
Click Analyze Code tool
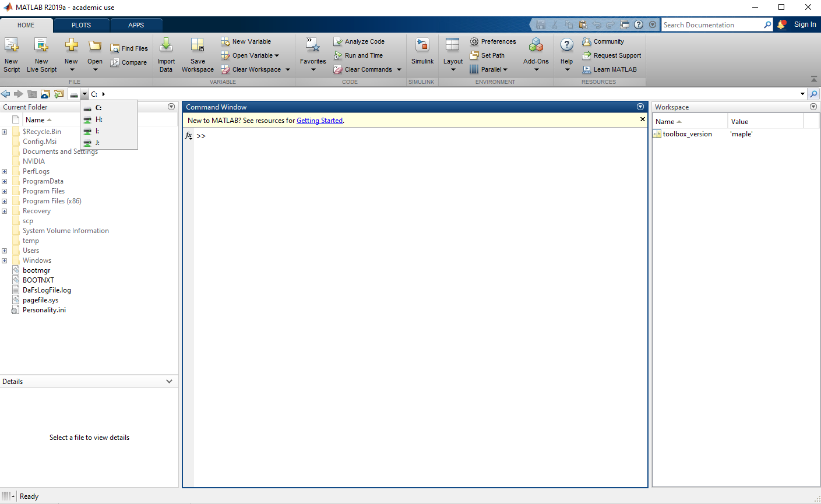(359, 41)
